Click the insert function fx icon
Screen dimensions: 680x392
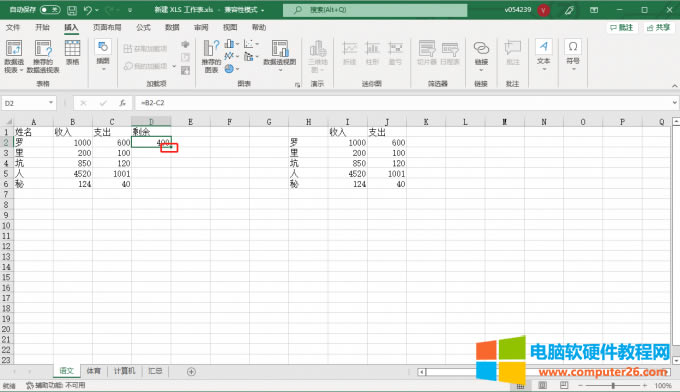tap(123, 103)
